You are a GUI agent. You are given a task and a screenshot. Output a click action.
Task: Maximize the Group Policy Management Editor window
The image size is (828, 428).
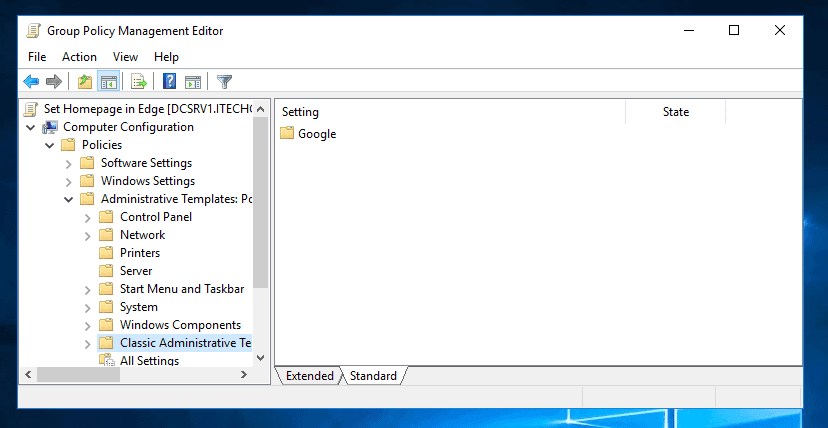coord(733,31)
